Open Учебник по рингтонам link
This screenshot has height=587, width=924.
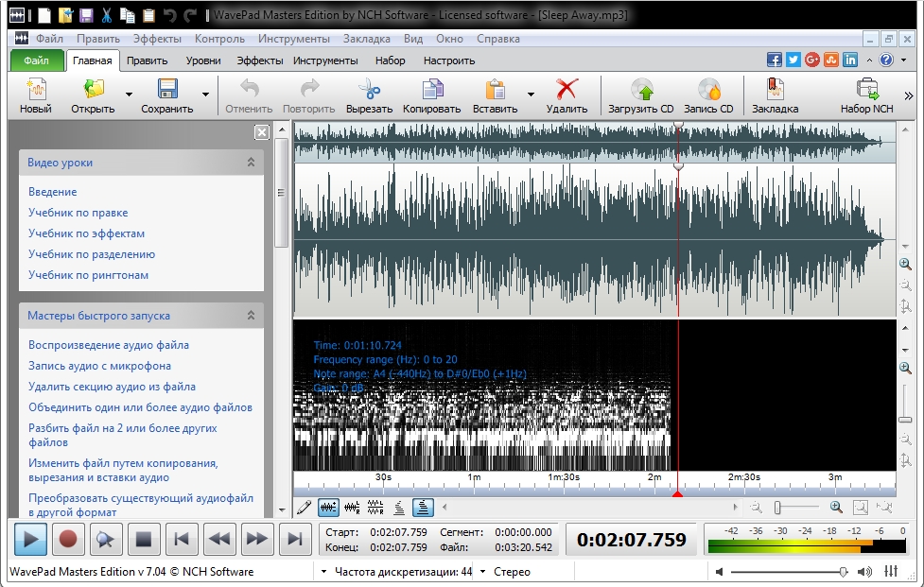[88, 275]
